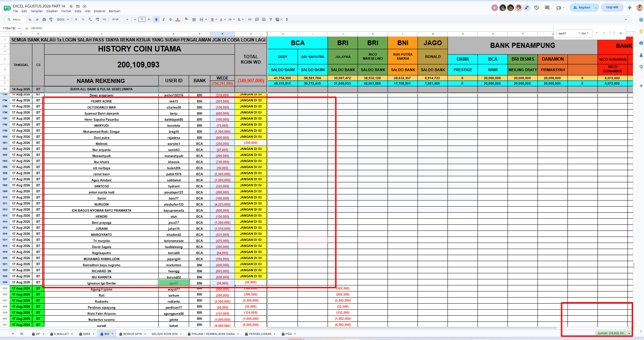Go to previous find result
644x340 pixels.
pos(596,33)
